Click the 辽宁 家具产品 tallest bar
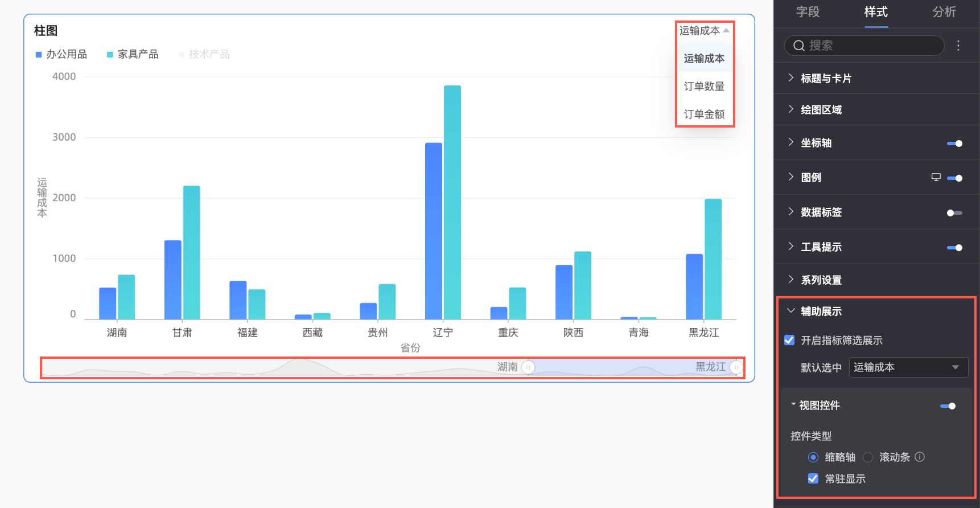980x508 pixels. pos(452,202)
